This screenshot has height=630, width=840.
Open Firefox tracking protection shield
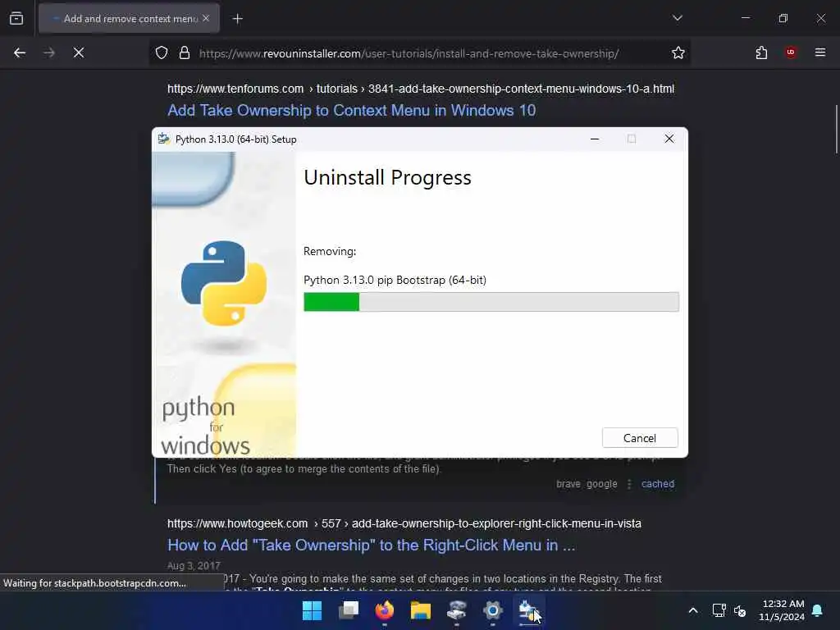(x=162, y=52)
